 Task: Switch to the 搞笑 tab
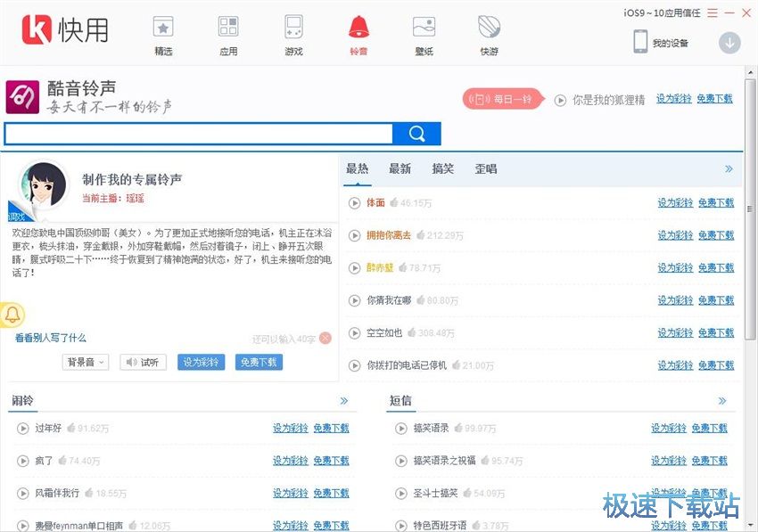coord(443,168)
